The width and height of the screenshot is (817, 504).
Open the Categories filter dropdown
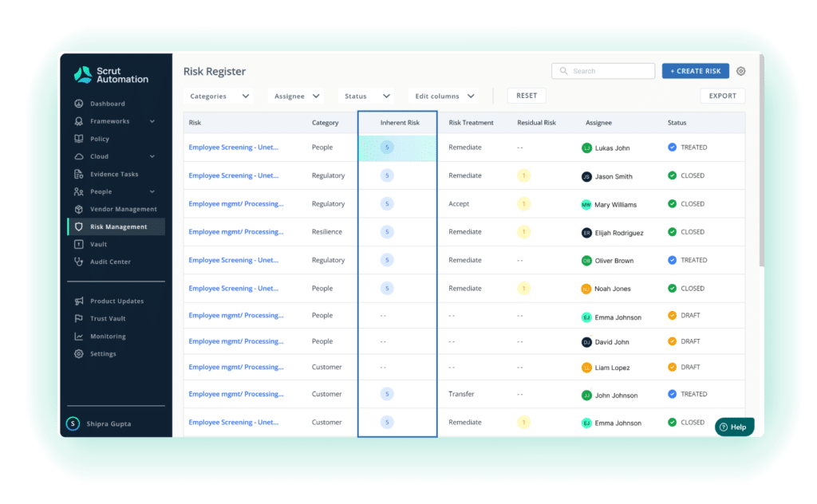[219, 96]
